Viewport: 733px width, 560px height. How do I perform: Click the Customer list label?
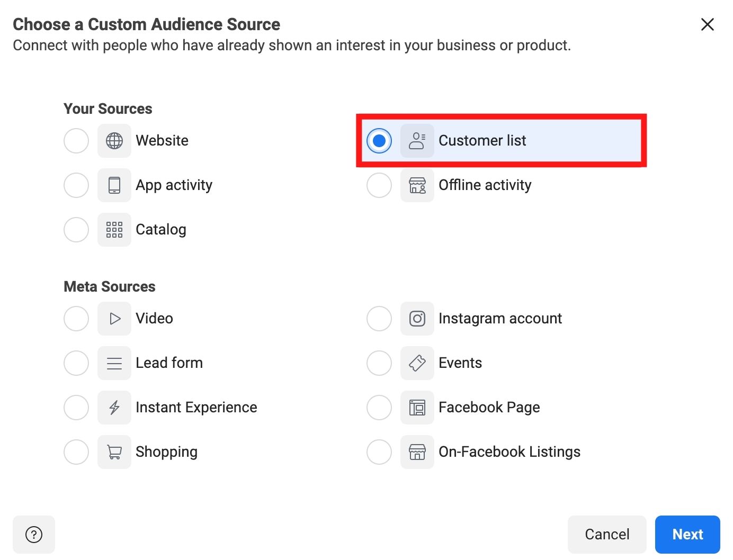pyautogui.click(x=482, y=141)
